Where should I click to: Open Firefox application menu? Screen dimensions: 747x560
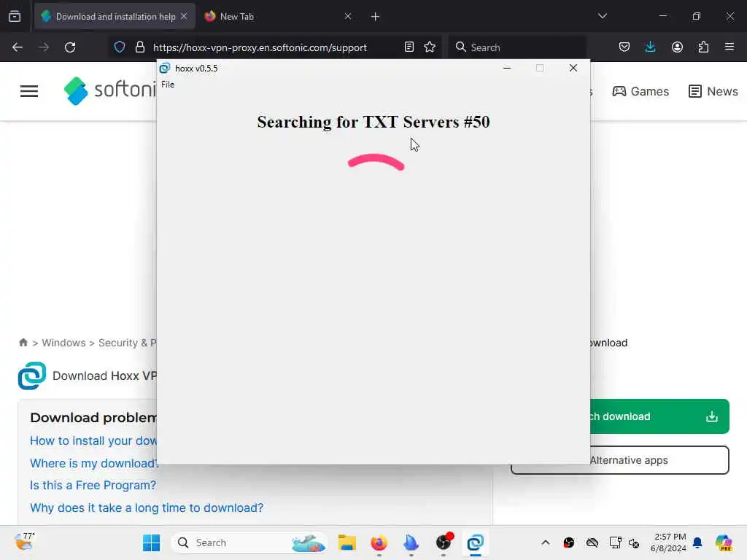pos(729,47)
